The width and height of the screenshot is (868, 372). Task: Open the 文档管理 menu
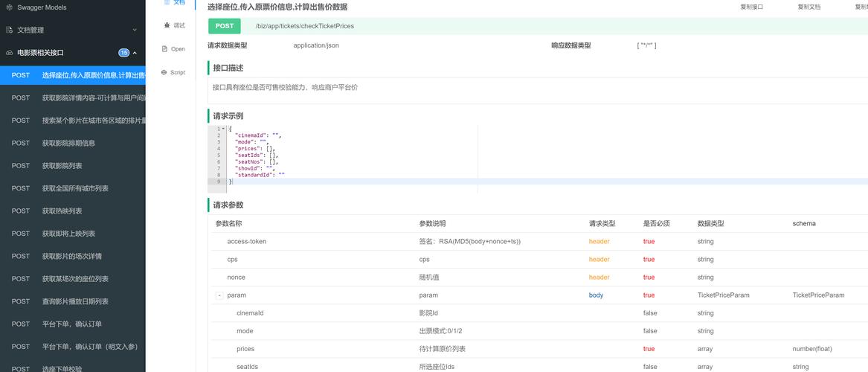[72, 30]
